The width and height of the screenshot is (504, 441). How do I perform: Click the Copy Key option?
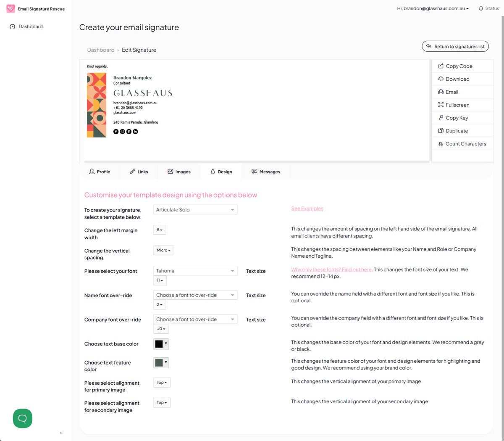coord(462,118)
